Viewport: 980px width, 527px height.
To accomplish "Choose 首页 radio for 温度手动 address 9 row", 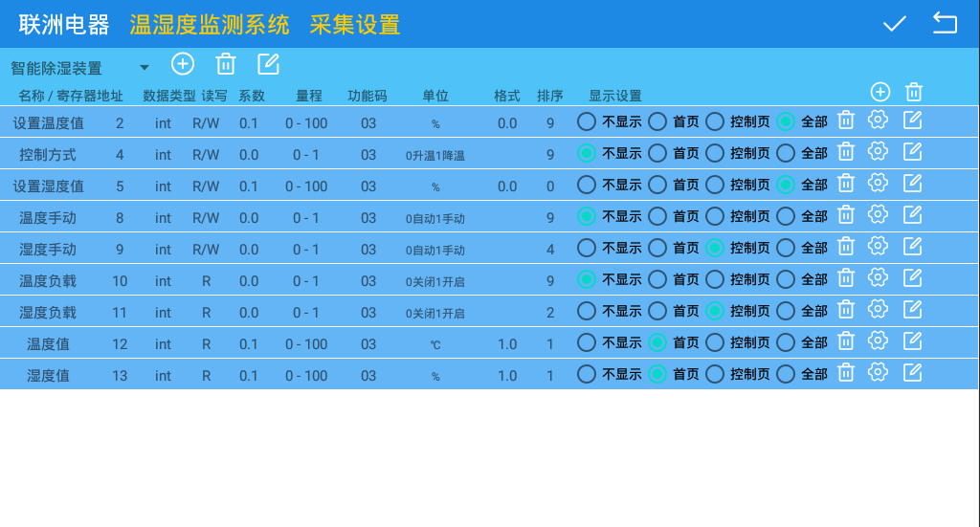I will click(x=657, y=248).
